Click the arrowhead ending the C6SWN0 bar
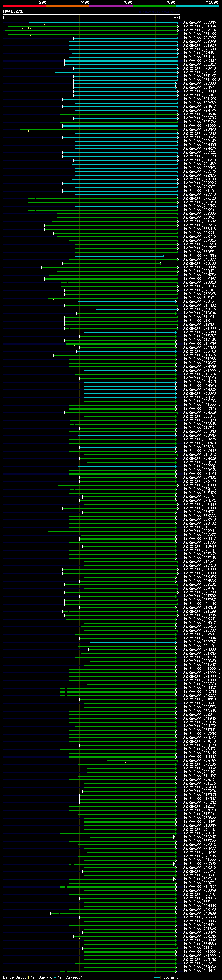 click(177, 23)
